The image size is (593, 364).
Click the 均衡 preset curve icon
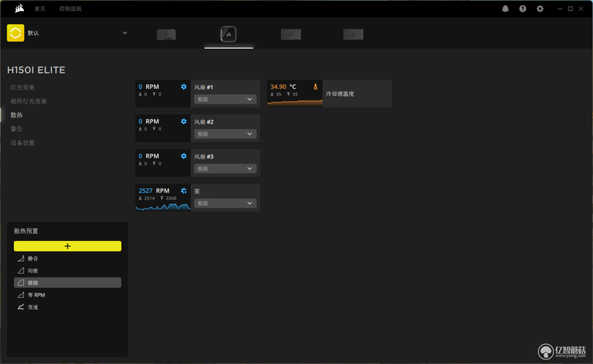click(21, 271)
